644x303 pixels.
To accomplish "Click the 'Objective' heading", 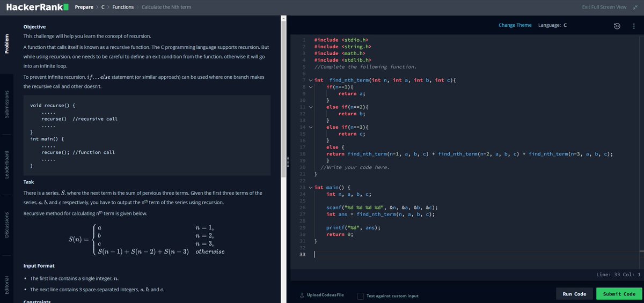I will point(34,27).
